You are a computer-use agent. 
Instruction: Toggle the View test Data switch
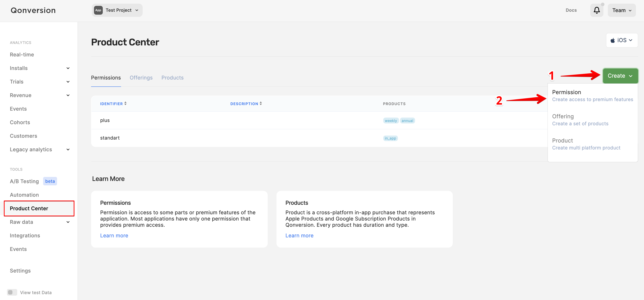pyautogui.click(x=12, y=292)
